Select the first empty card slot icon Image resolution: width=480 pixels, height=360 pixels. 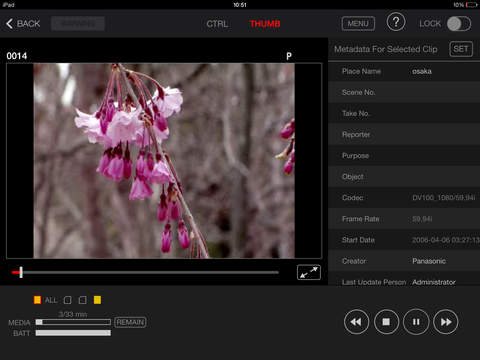[x=68, y=300]
